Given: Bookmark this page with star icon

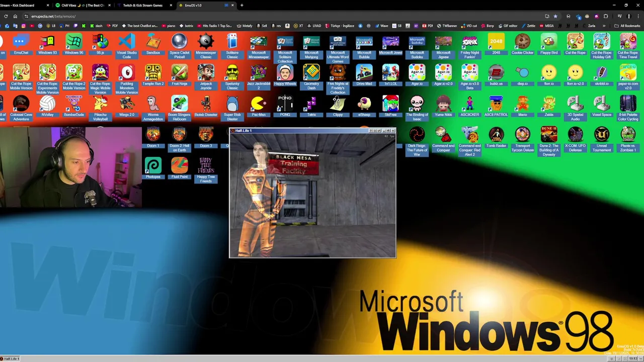Looking at the screenshot, I should [x=555, y=16].
